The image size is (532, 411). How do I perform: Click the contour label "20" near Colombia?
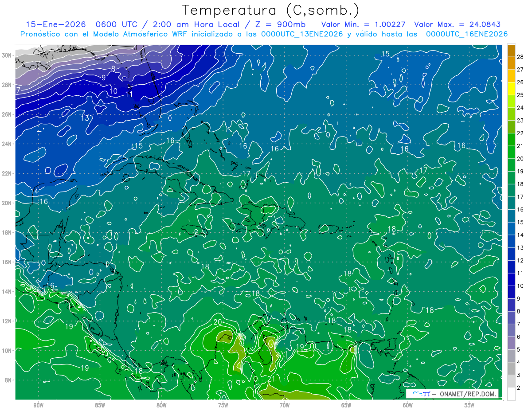(x=218, y=322)
